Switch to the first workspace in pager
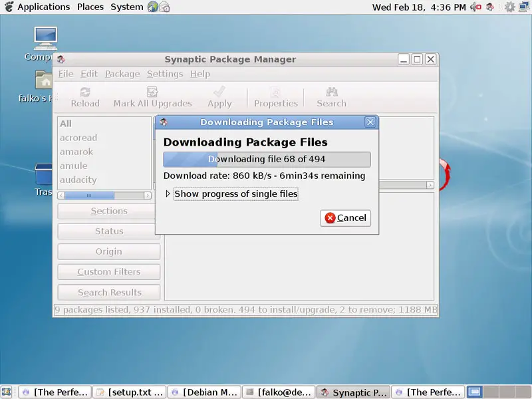532x399 pixels. pos(474,392)
